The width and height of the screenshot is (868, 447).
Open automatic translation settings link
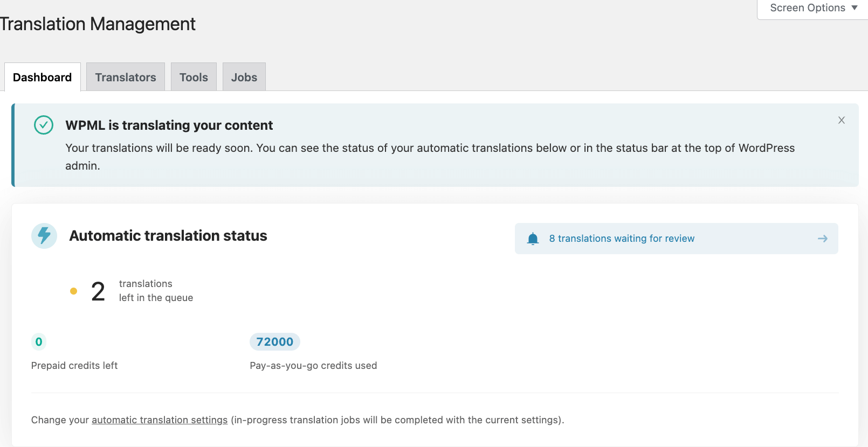[160, 420]
